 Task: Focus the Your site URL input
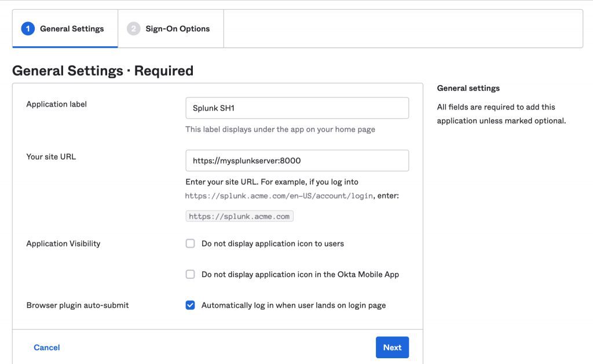pyautogui.click(x=297, y=161)
